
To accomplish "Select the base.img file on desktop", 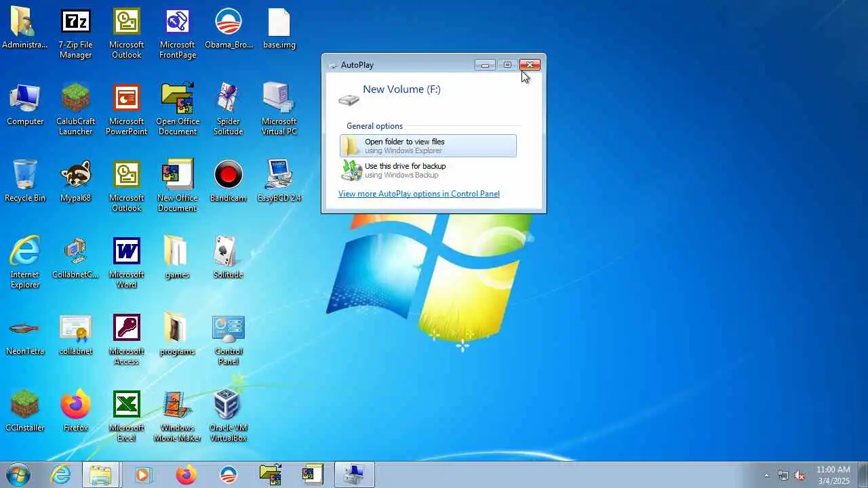I will [279, 30].
